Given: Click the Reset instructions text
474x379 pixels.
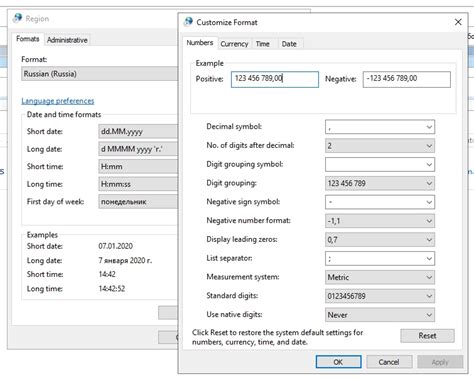Looking at the screenshot, I should (277, 337).
